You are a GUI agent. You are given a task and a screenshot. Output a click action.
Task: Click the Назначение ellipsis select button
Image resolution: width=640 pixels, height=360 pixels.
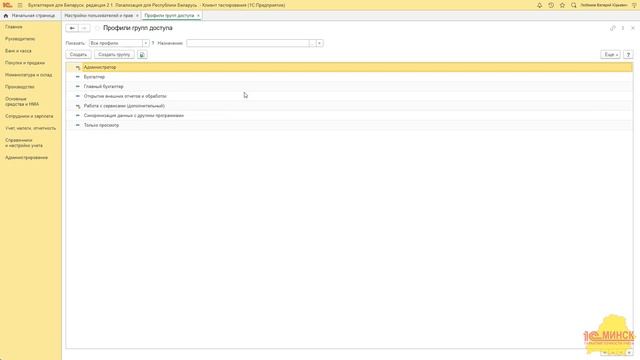[x=313, y=43]
